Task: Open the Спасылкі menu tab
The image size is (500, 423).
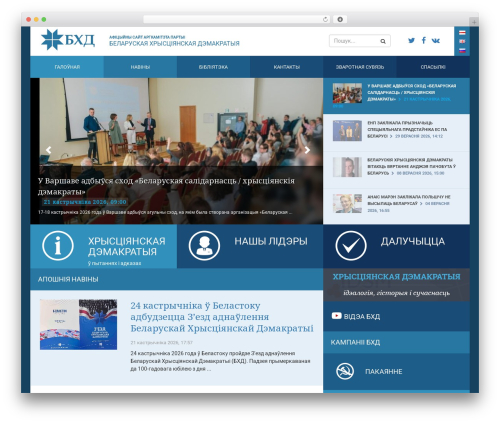Action: click(x=433, y=67)
